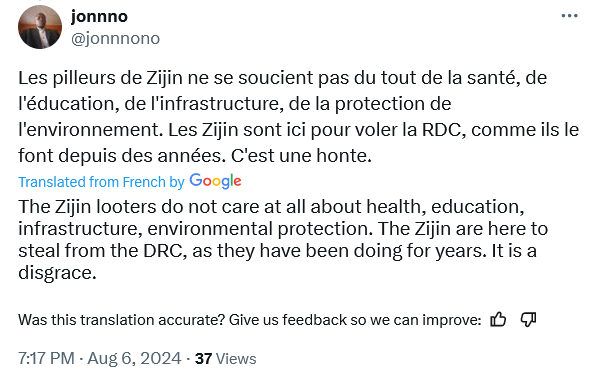Click the bold 37 view count
598x378 pixels.
point(203,359)
